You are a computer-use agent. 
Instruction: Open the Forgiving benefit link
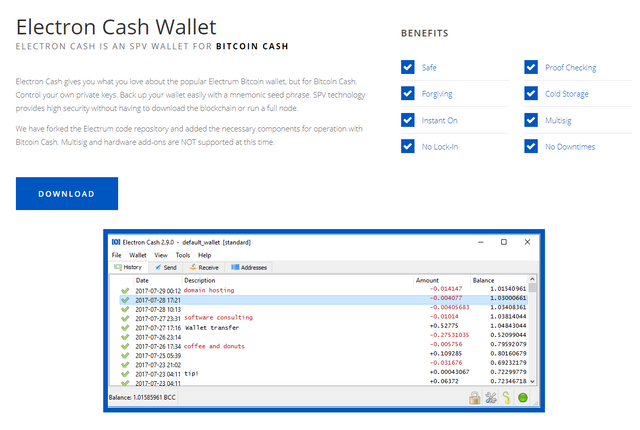coord(437,94)
